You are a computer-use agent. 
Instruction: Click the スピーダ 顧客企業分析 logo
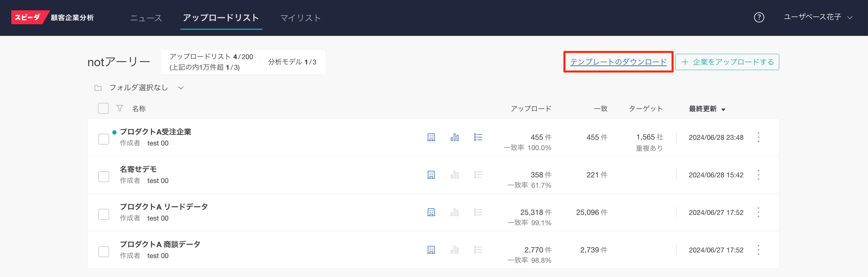(53, 18)
